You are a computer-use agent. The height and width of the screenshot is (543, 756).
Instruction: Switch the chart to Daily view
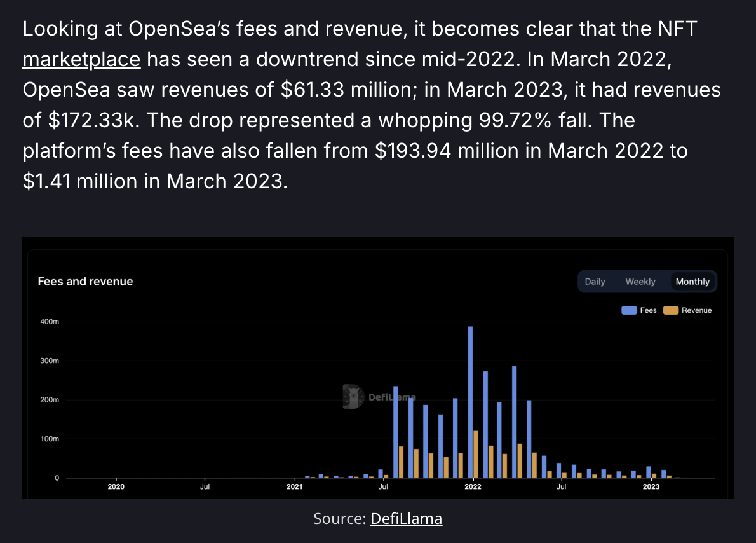click(595, 282)
